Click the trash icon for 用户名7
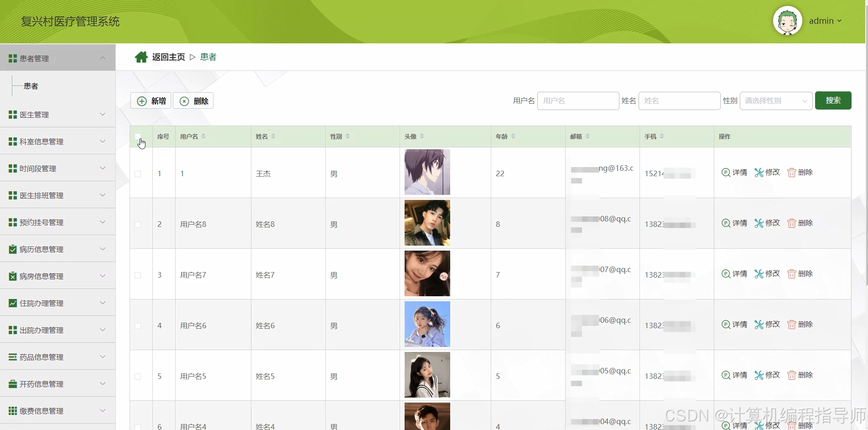The image size is (868, 430). (x=791, y=274)
